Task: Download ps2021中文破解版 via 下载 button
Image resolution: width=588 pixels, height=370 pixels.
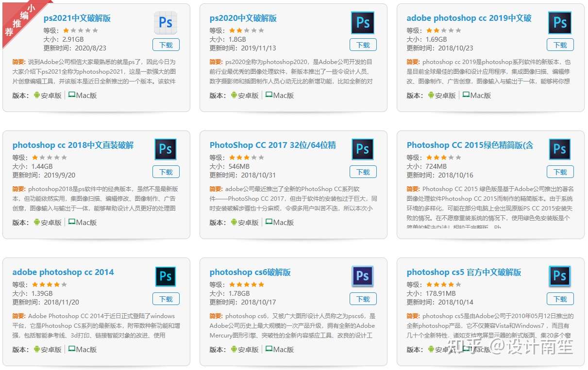Action: (166, 45)
